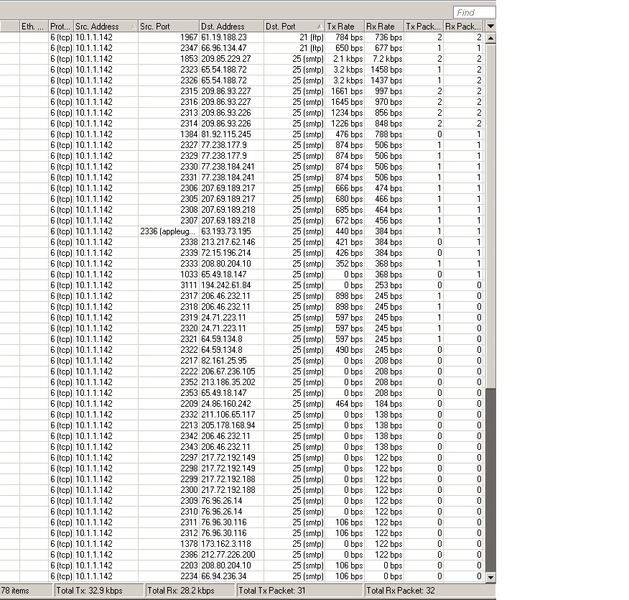Open the column selector dropdown arrow
This screenshot has width=629, height=600.
click(x=490, y=26)
